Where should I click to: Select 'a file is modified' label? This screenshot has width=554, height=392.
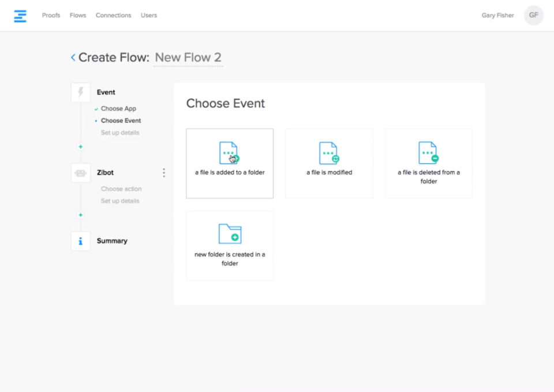click(330, 173)
